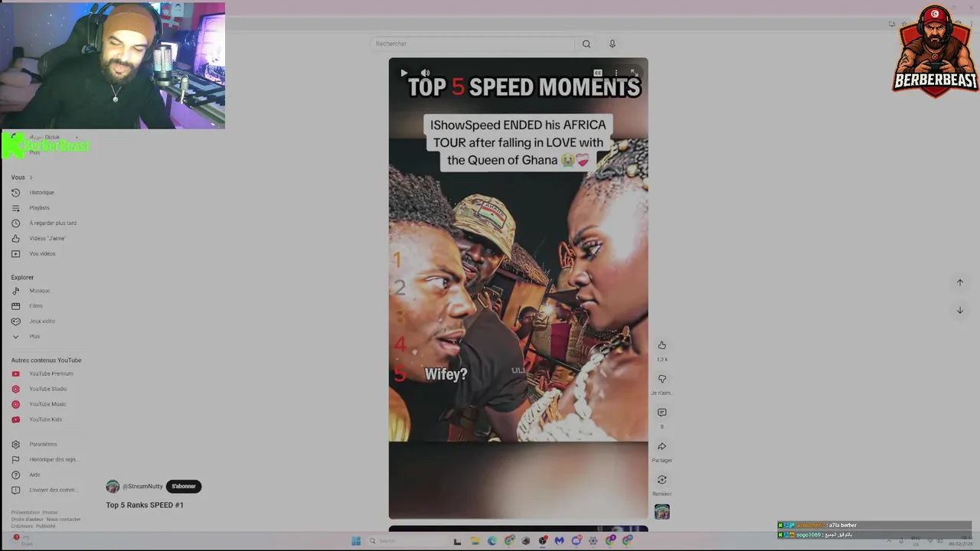The width and height of the screenshot is (980, 551).
Task: Go to the next Short with the down arrow
Action: point(960,310)
